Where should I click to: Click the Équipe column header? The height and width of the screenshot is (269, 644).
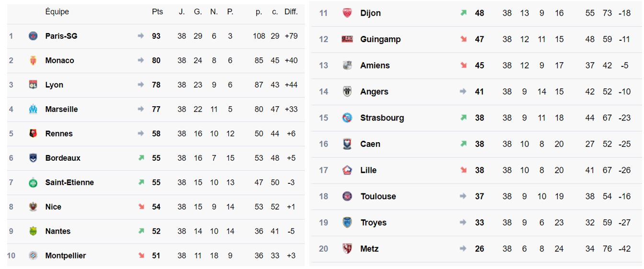tap(57, 11)
